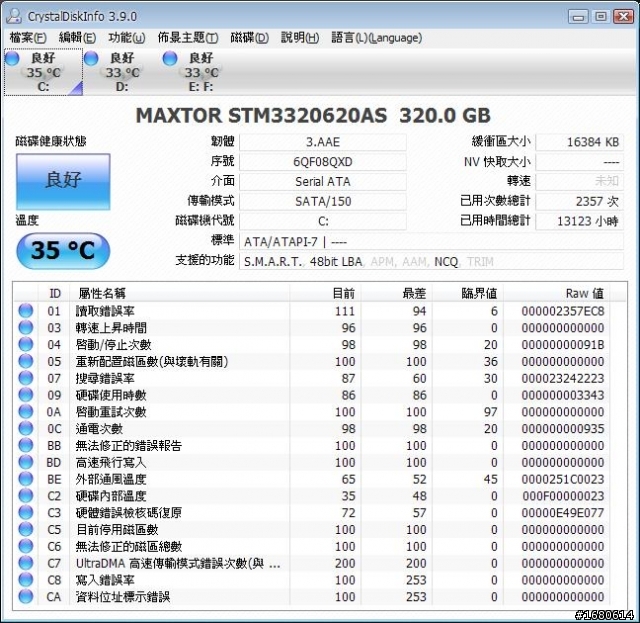The image size is (640, 623).
Task: Open the 功能(u) menu
Action: point(127,38)
